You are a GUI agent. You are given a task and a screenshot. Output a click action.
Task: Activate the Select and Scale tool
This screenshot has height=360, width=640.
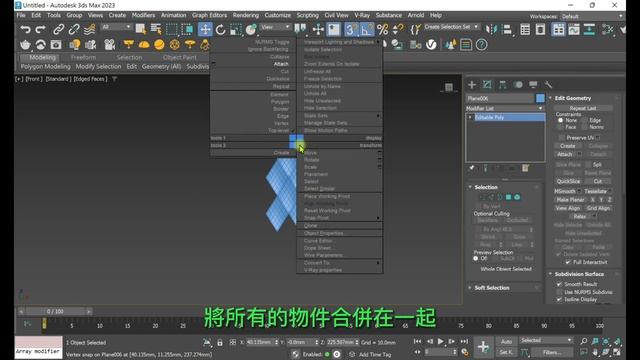pyautogui.click(x=236, y=29)
